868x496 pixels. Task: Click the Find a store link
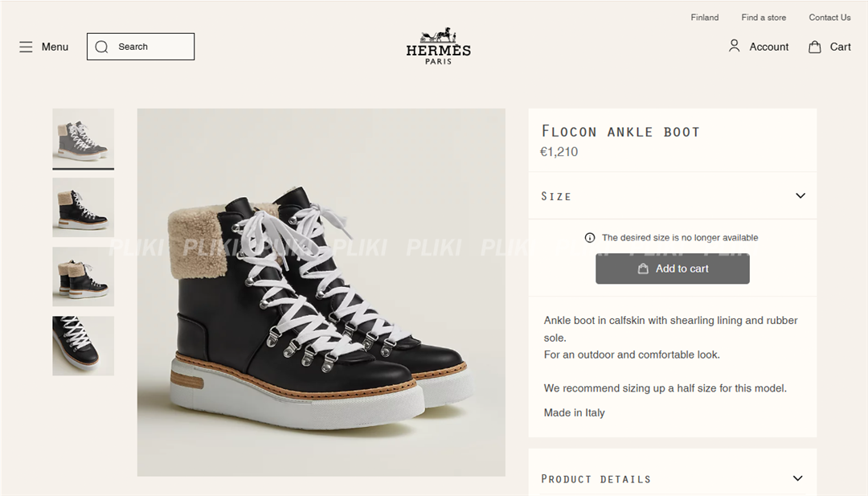tap(763, 17)
